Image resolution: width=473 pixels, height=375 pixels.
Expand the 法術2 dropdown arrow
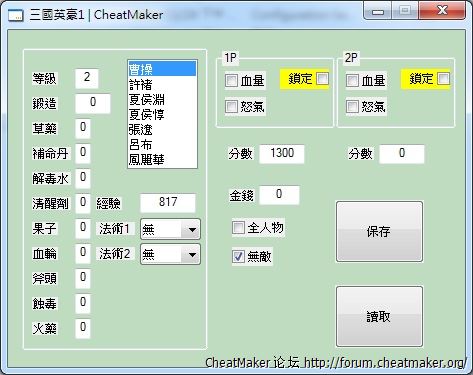192,255
